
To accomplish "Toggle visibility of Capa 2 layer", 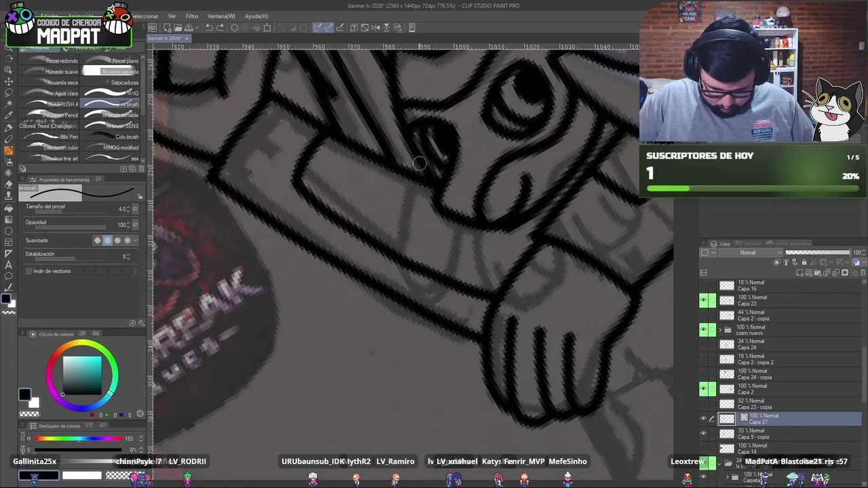I will point(703,389).
